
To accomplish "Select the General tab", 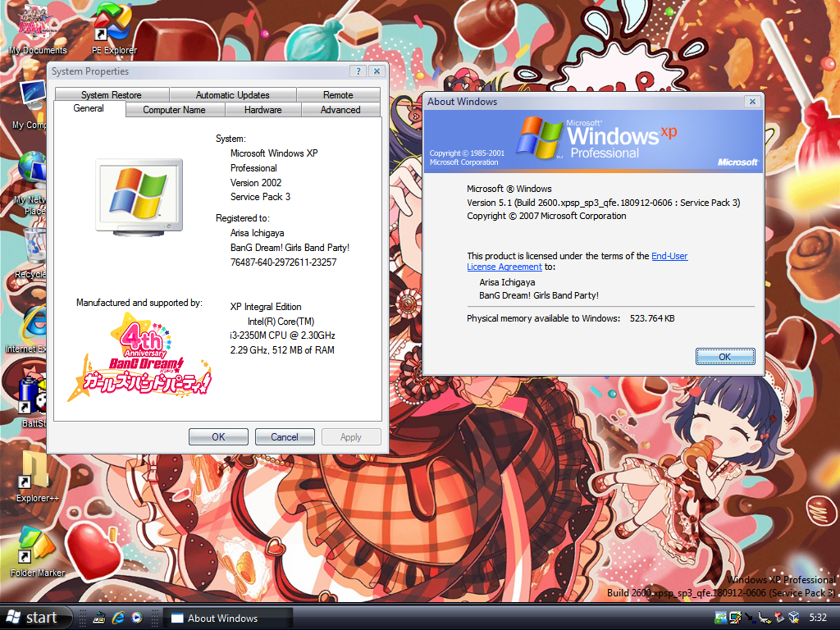I will pyautogui.click(x=89, y=108).
